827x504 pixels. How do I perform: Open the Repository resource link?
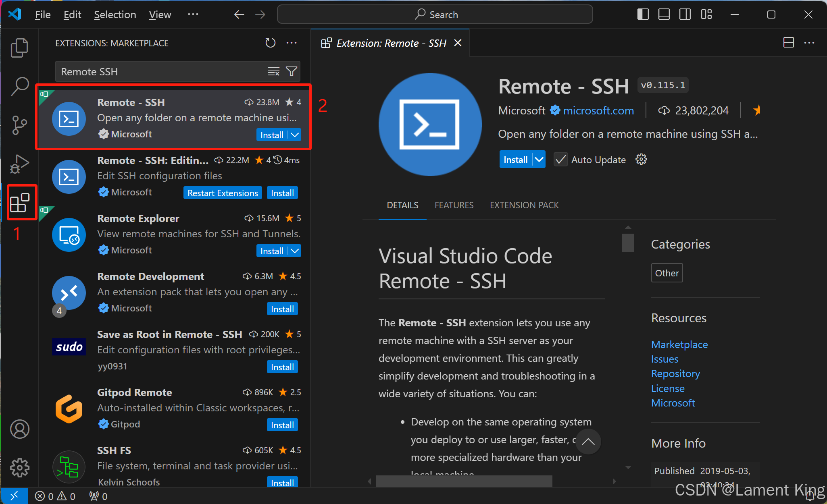tap(675, 373)
